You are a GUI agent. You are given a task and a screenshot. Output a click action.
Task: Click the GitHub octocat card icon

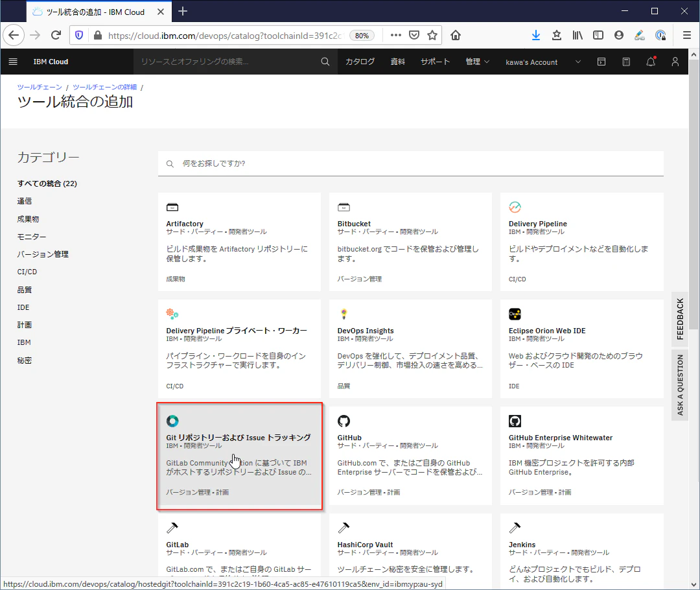344,421
